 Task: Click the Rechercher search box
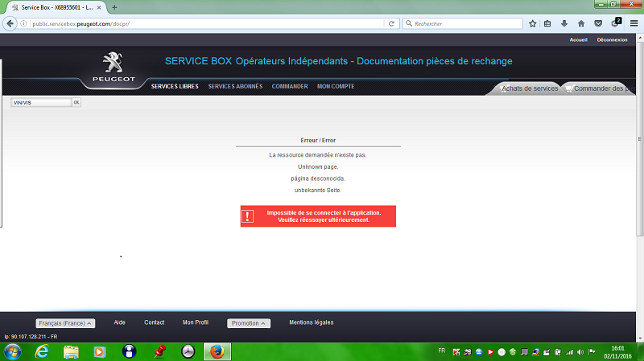(x=463, y=24)
